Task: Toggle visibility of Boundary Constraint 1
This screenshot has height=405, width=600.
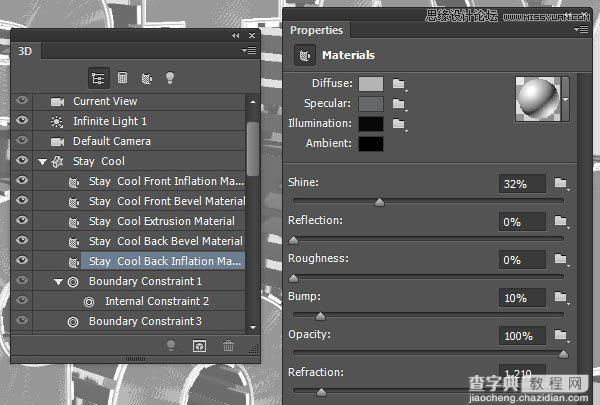Action: click(22, 280)
